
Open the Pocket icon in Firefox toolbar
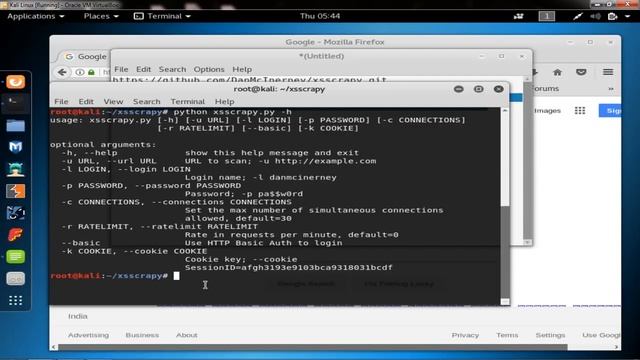pos(581,72)
